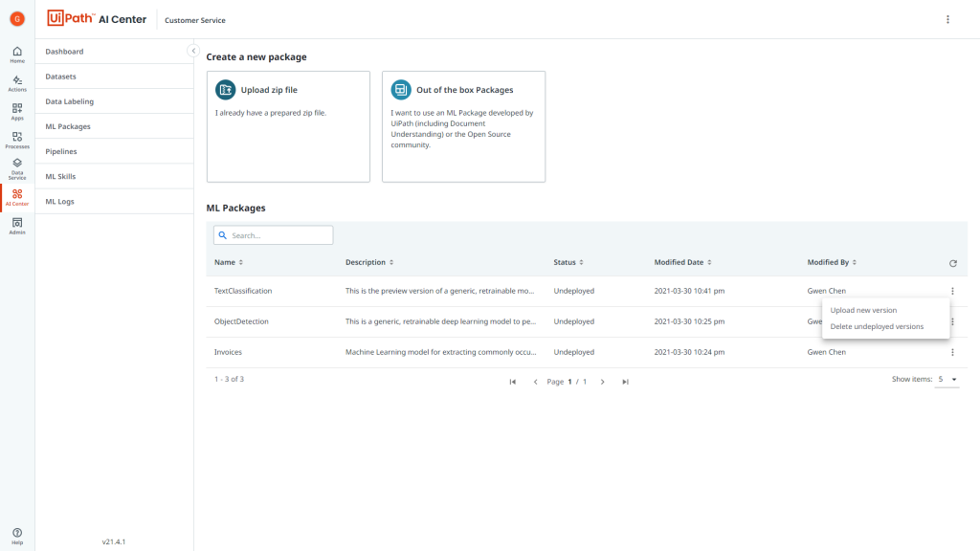Open ML Logs in the sidebar
This screenshot has width=980, height=551.
[x=115, y=201]
